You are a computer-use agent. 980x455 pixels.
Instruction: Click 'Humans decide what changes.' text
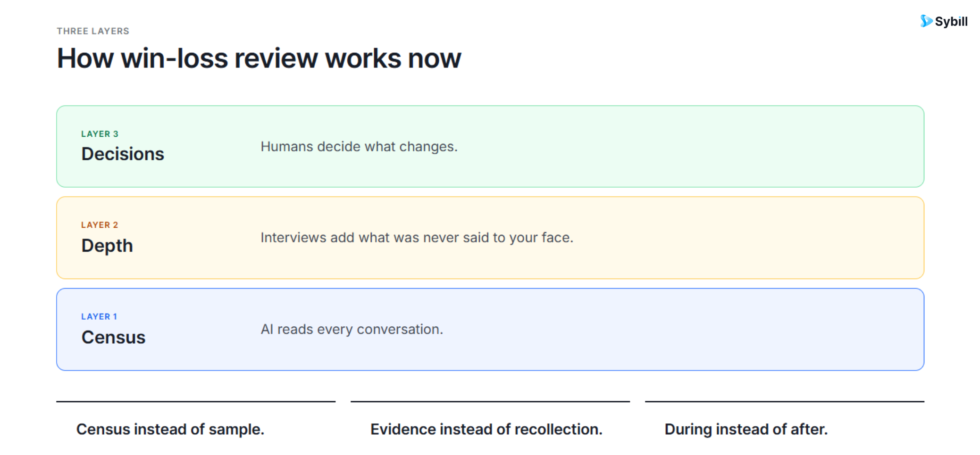(x=359, y=147)
